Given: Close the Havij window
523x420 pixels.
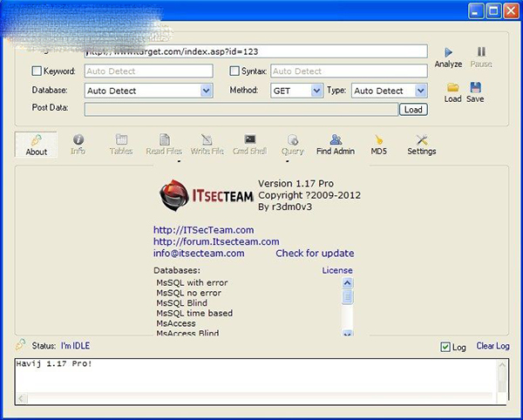Looking at the screenshot, I should [511, 11].
